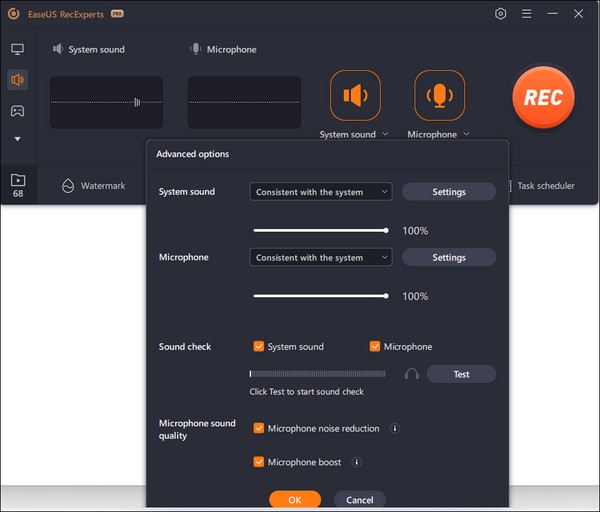The height and width of the screenshot is (512, 600).
Task: Open the hamburger menu in title bar
Action: pyautogui.click(x=527, y=14)
